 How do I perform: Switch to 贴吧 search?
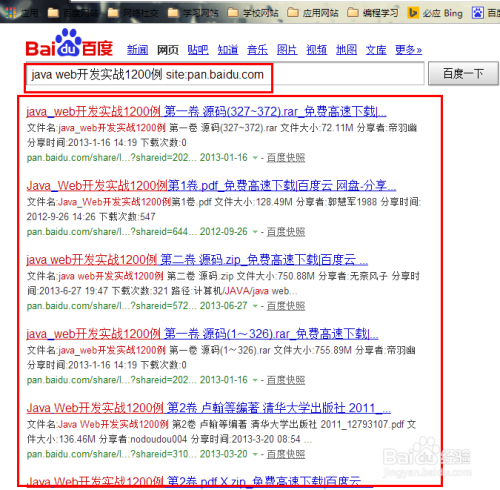198,50
